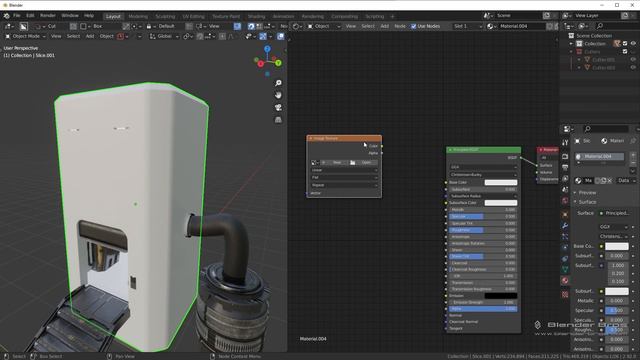The width and height of the screenshot is (640, 360).
Task: Open the Texture properties tab icon
Action: pyautogui.click(x=565, y=294)
